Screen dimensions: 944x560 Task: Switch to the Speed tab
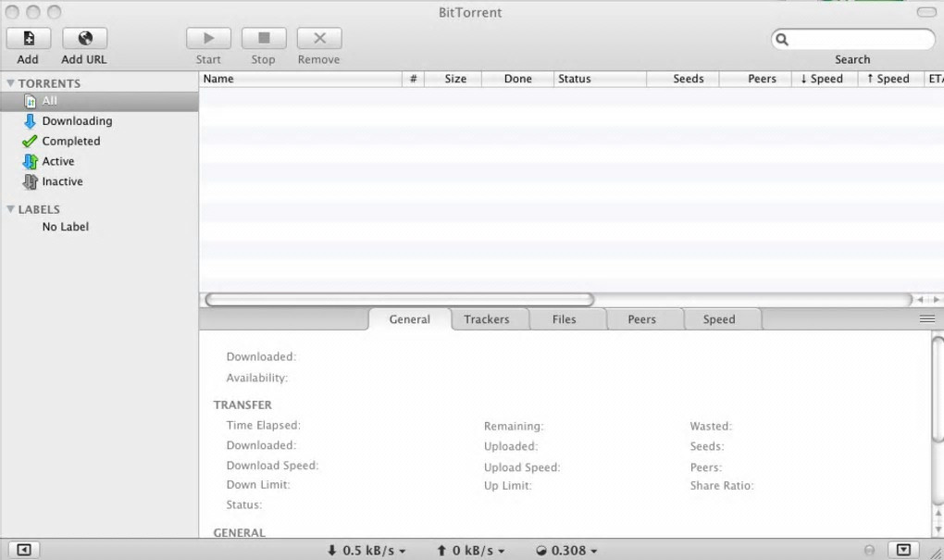coord(719,319)
